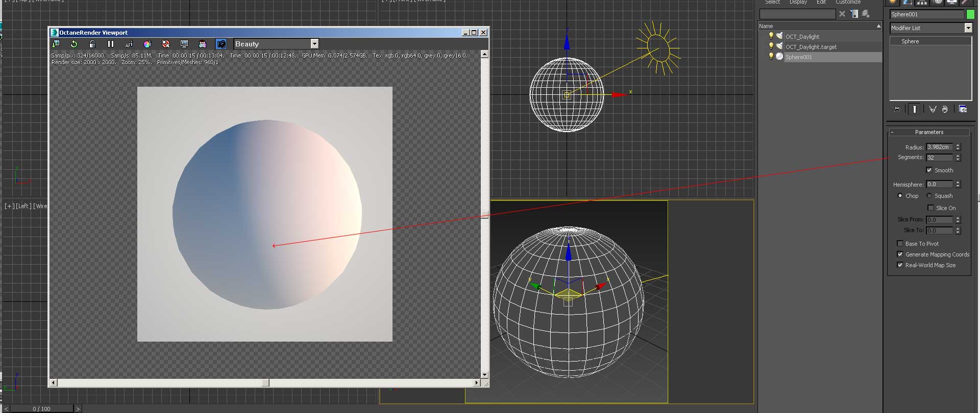Select OCT_Daylight.target in the scene list
The image size is (980, 413).
tap(811, 47)
